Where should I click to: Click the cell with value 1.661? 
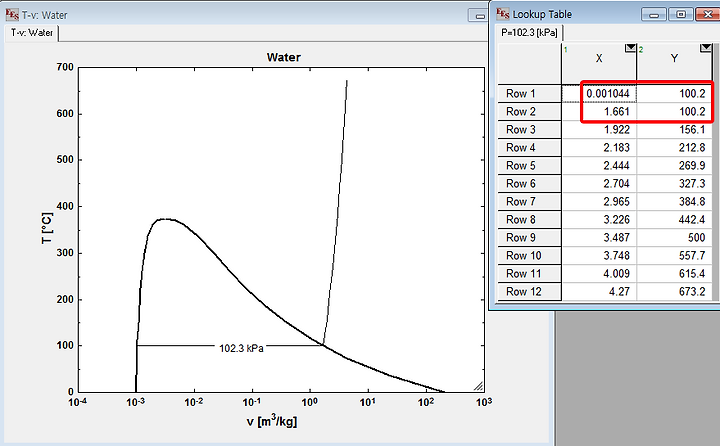point(599,111)
